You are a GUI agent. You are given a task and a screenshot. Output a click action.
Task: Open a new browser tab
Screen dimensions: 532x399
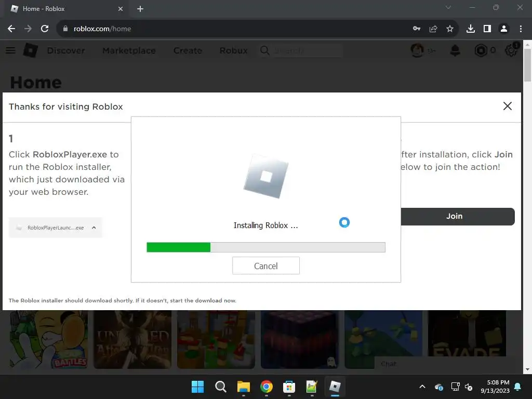pyautogui.click(x=140, y=9)
